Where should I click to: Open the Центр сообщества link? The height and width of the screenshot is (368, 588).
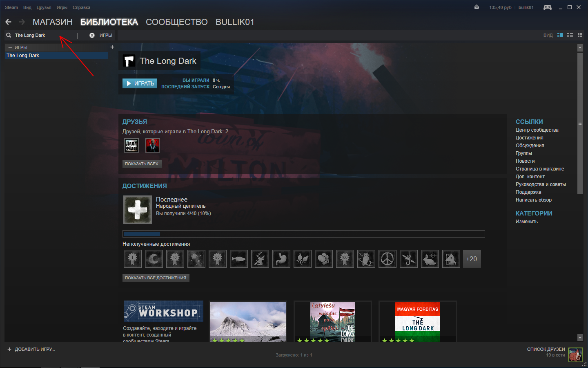point(537,130)
